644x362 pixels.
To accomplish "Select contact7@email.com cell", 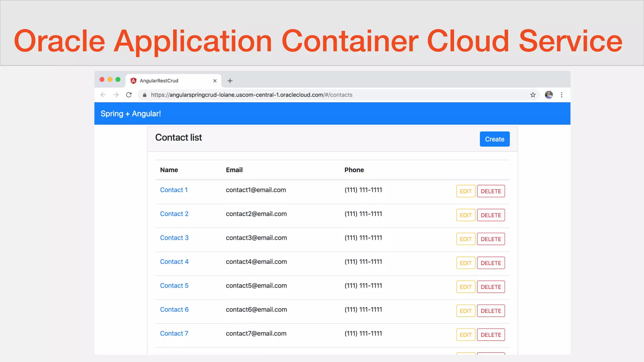I will point(256,333).
